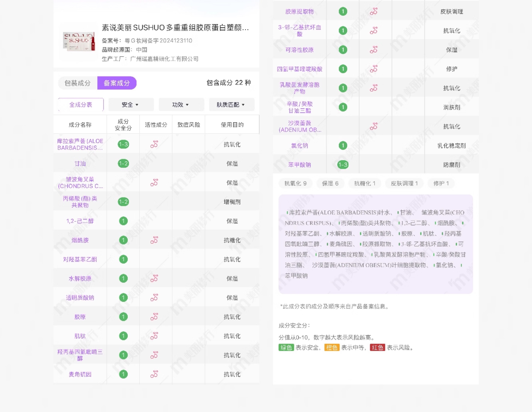The width and height of the screenshot is (532, 412).
Task: Click safety score badge for 氯化钠
Action: (x=343, y=146)
